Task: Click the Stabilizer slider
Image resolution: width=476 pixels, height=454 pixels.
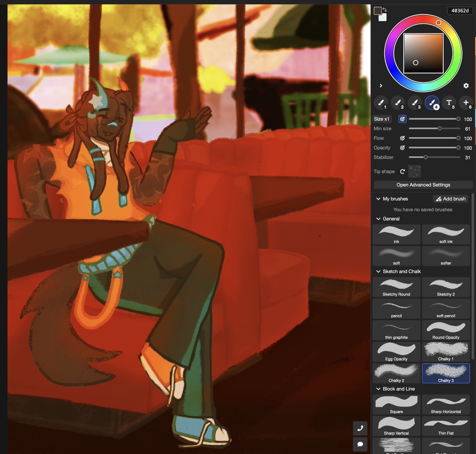Action: 434,157
